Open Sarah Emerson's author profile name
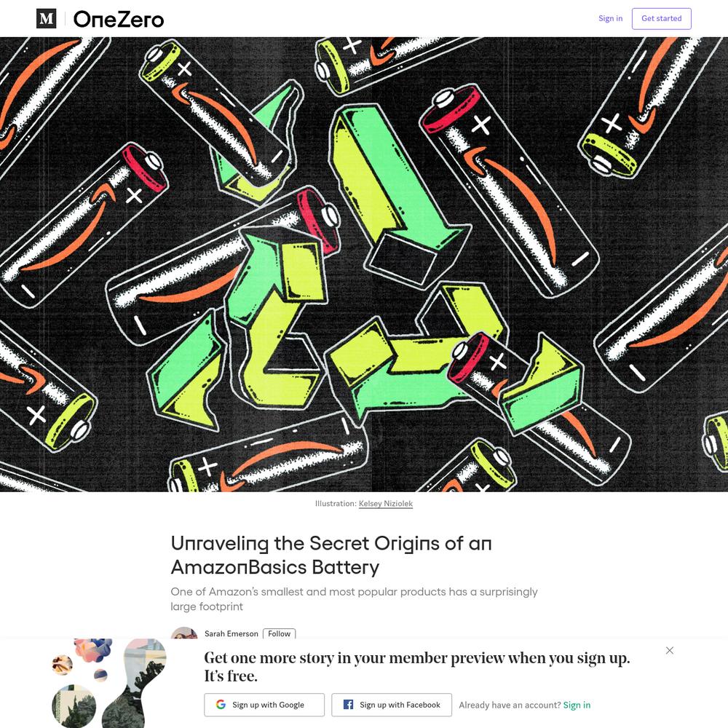The width and height of the screenshot is (728, 728). point(232,633)
